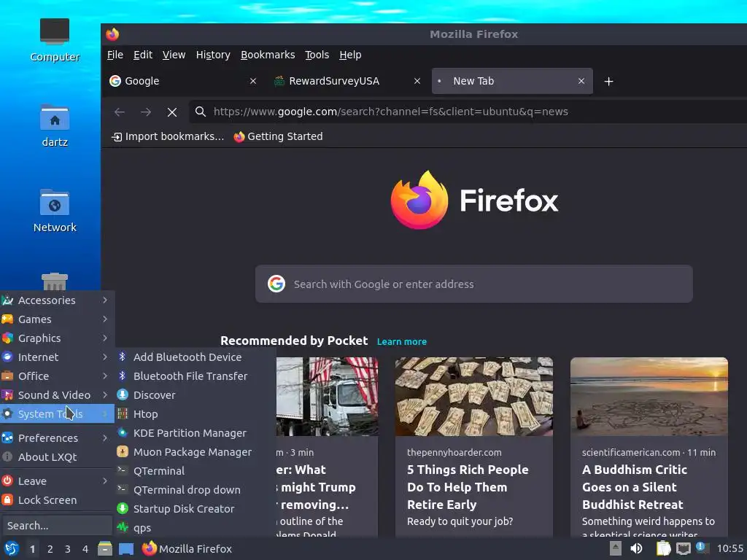Launch Muon Package Manager
The image size is (747, 560).
click(196, 452)
